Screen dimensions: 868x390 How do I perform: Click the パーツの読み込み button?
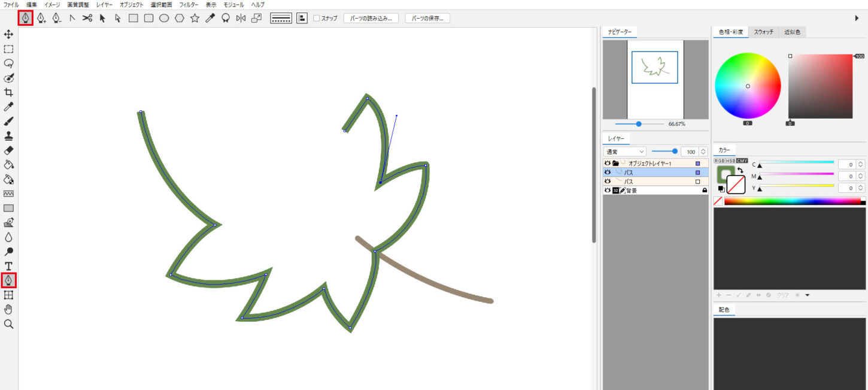point(371,18)
